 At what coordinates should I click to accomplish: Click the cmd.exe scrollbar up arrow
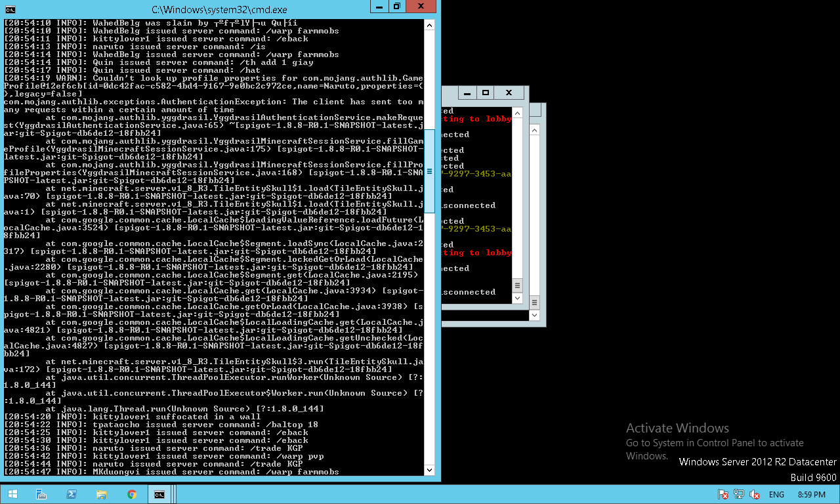coord(429,25)
